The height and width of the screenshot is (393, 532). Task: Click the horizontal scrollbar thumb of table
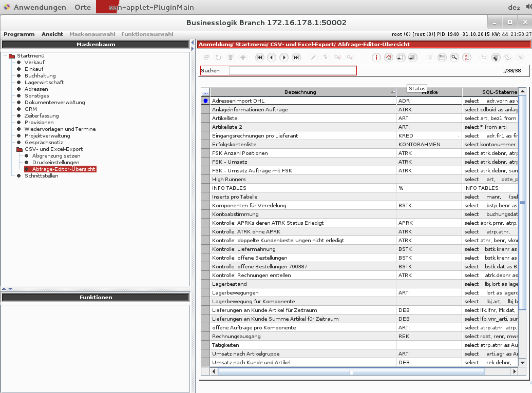351,371
